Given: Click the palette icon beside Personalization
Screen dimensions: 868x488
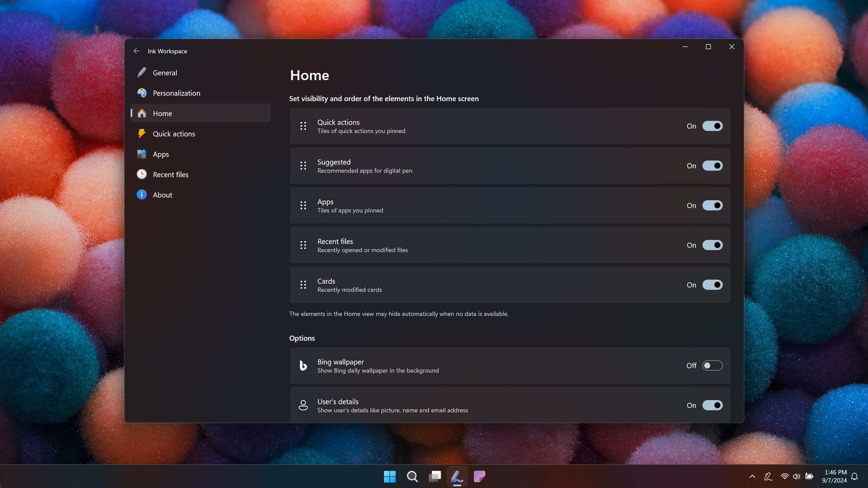Looking at the screenshot, I should pos(141,93).
